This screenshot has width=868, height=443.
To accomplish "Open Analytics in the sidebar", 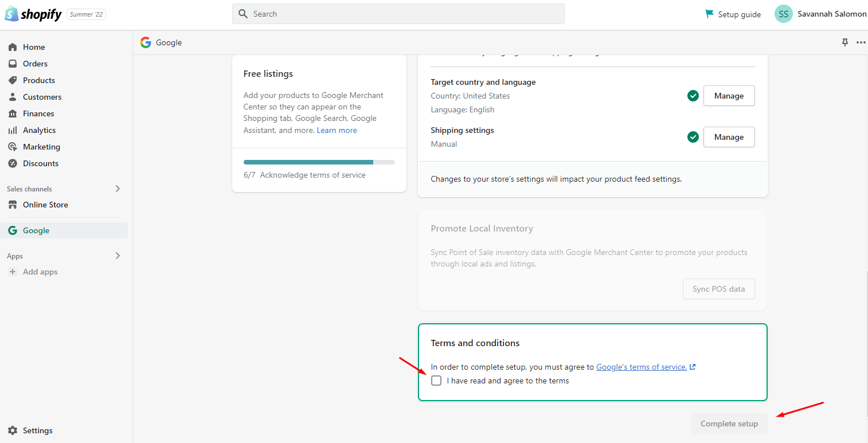I will pyautogui.click(x=39, y=130).
